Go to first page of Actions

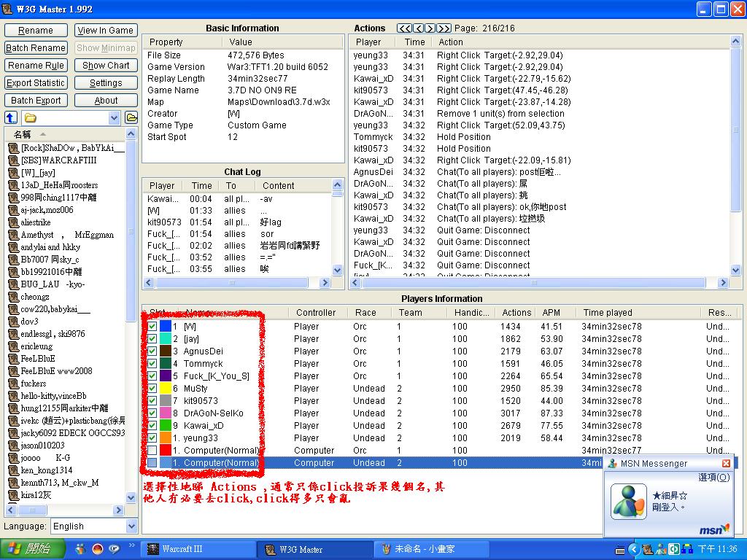[x=404, y=28]
